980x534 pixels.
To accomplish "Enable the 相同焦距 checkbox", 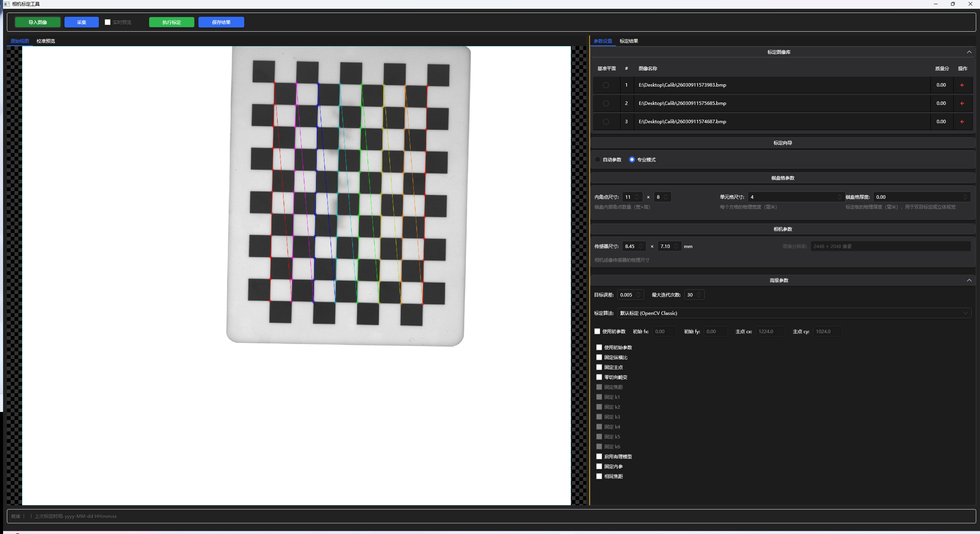I will (x=599, y=476).
